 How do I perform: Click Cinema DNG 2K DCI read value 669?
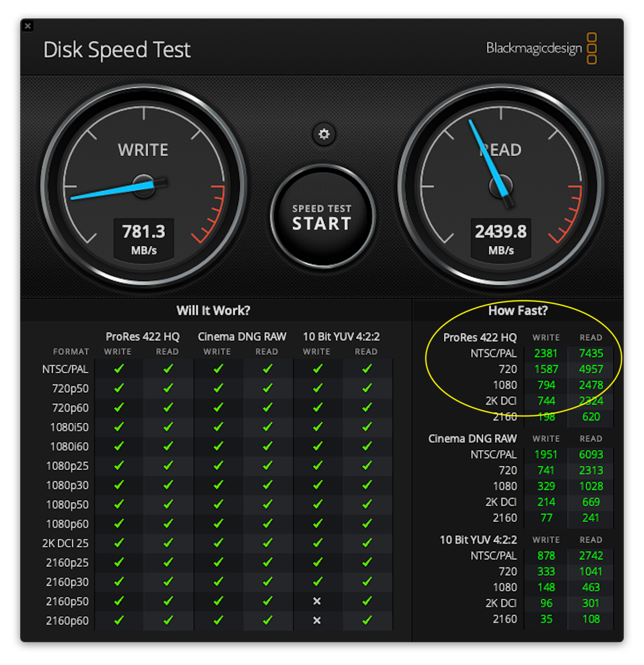(591, 502)
